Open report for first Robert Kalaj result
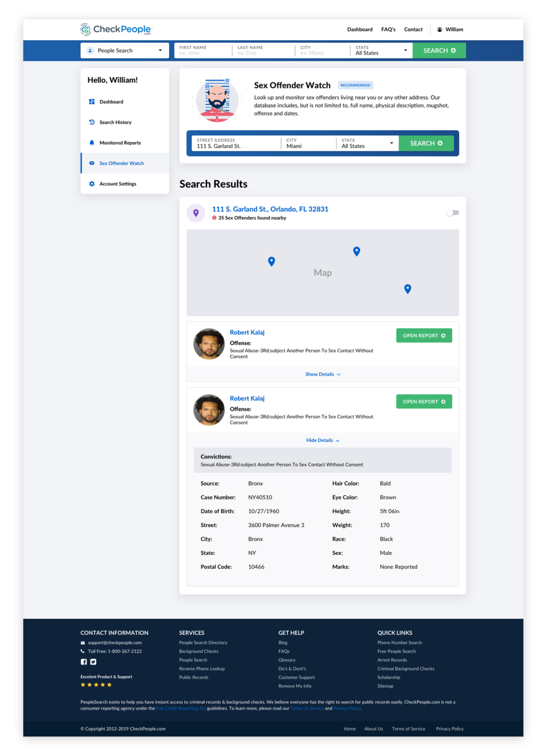 [x=423, y=335]
